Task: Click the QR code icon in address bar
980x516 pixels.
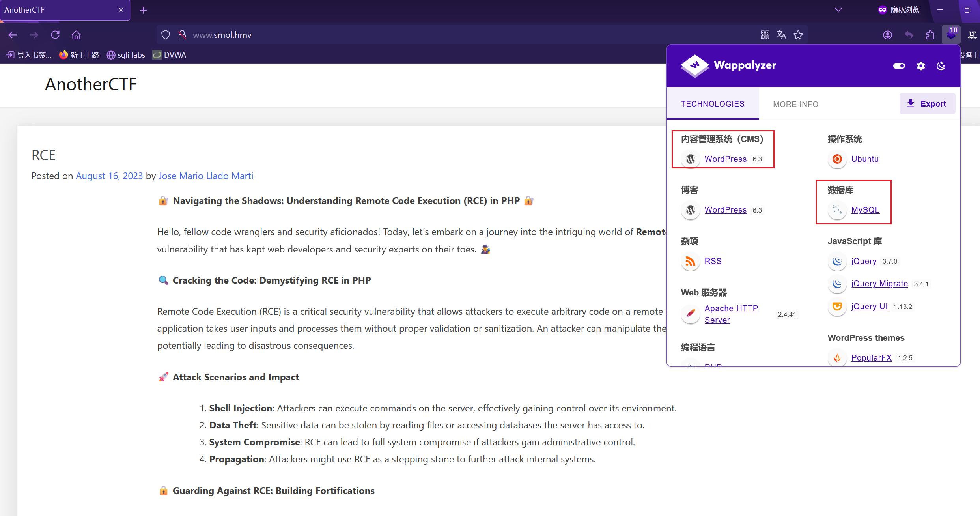Action: click(x=765, y=35)
